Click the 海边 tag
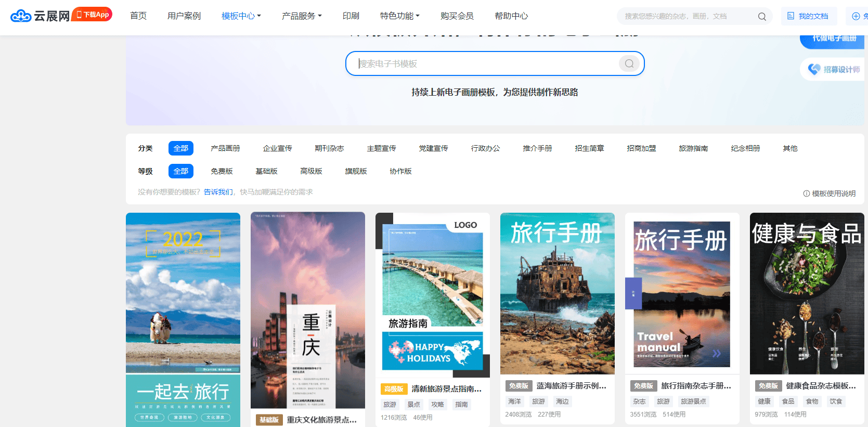The width and height of the screenshot is (868, 427). coord(562,401)
